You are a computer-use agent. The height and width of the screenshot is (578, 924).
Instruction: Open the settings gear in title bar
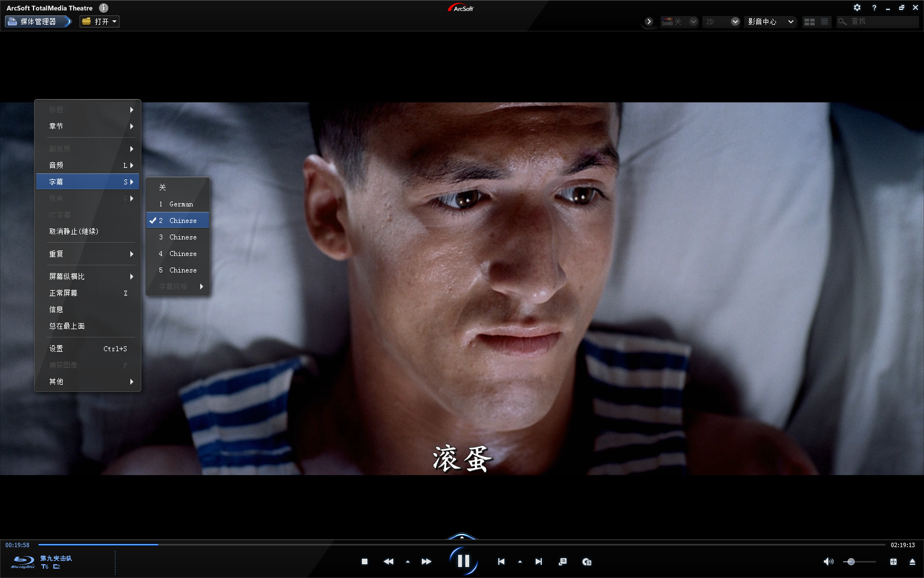pos(857,8)
